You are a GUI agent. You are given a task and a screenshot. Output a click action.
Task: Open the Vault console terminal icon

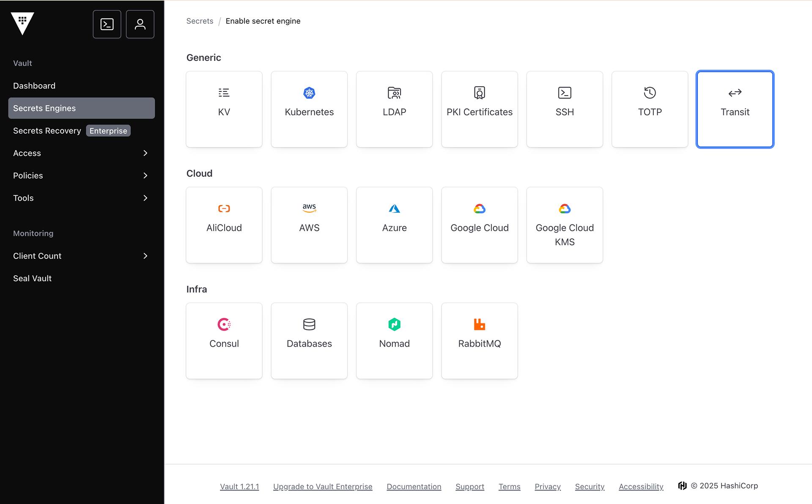click(x=107, y=24)
